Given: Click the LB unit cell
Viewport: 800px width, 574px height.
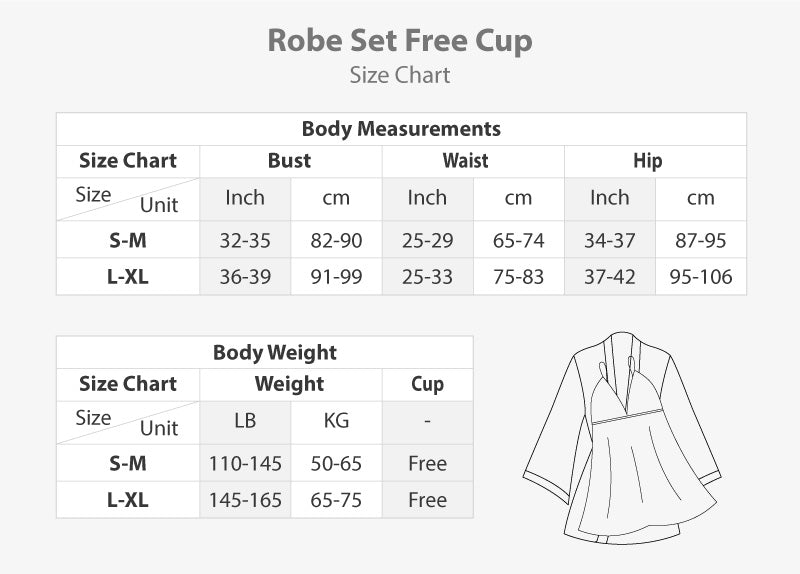Looking at the screenshot, I should click(x=245, y=421).
